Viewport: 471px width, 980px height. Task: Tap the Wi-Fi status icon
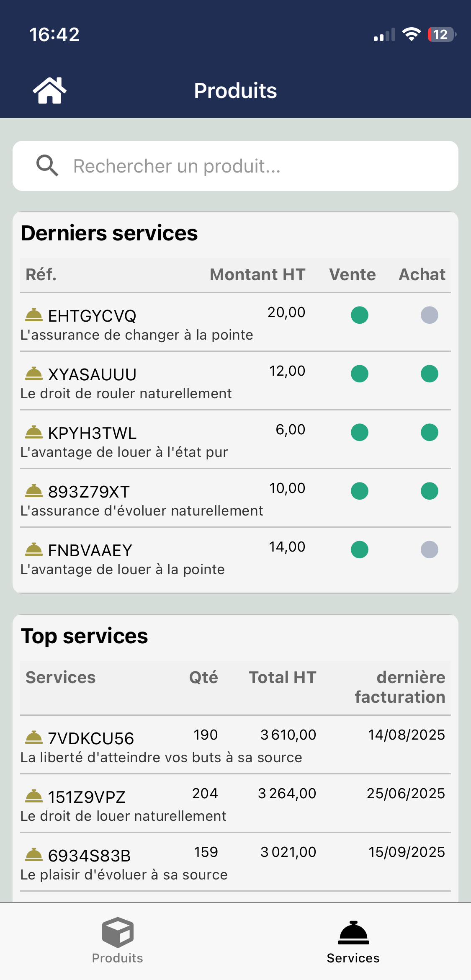click(x=411, y=34)
